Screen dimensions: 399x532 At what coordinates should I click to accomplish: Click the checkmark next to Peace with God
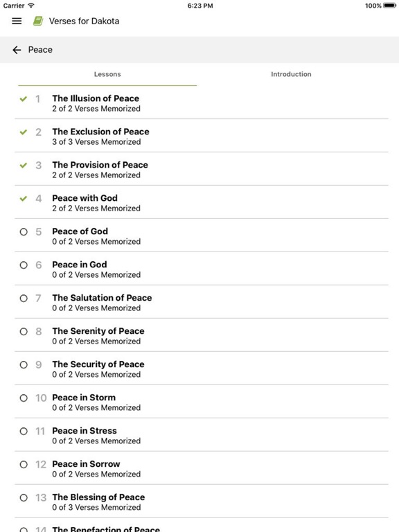coord(24,199)
